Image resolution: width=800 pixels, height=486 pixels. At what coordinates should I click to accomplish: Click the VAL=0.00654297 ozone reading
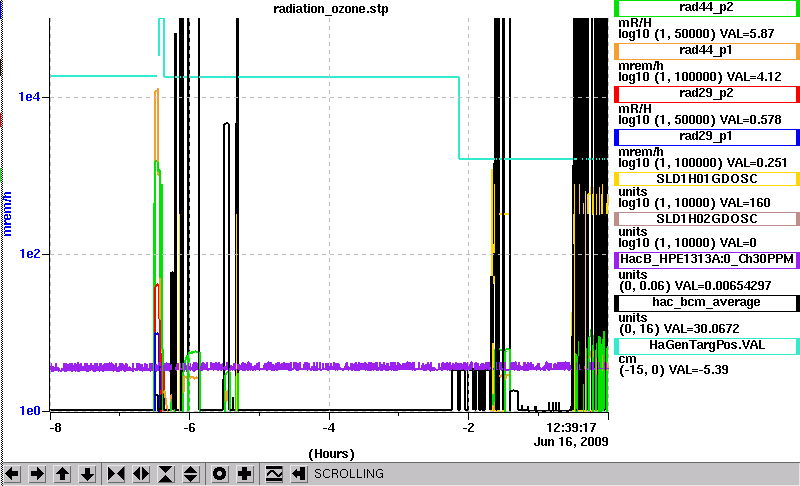click(723, 286)
